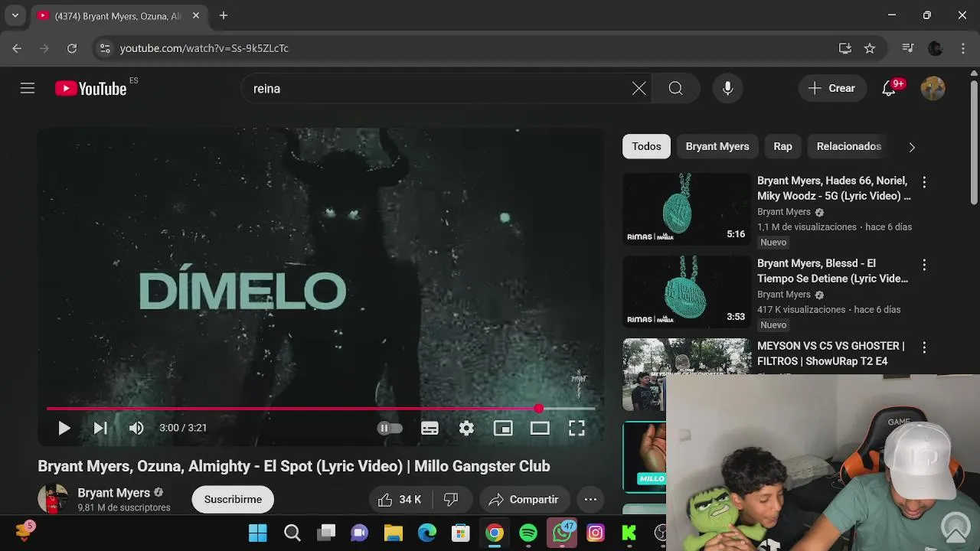Open options for MEYSON VS C5 video

pos(924,347)
